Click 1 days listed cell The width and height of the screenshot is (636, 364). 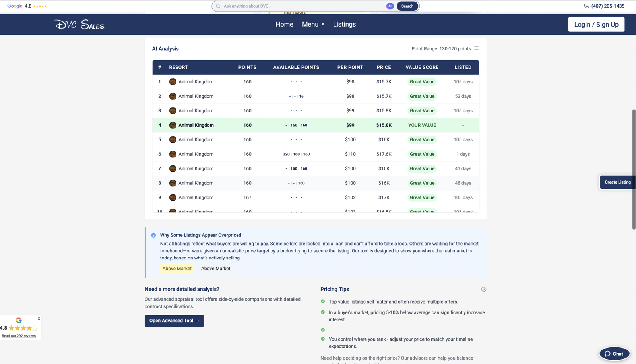click(x=463, y=154)
